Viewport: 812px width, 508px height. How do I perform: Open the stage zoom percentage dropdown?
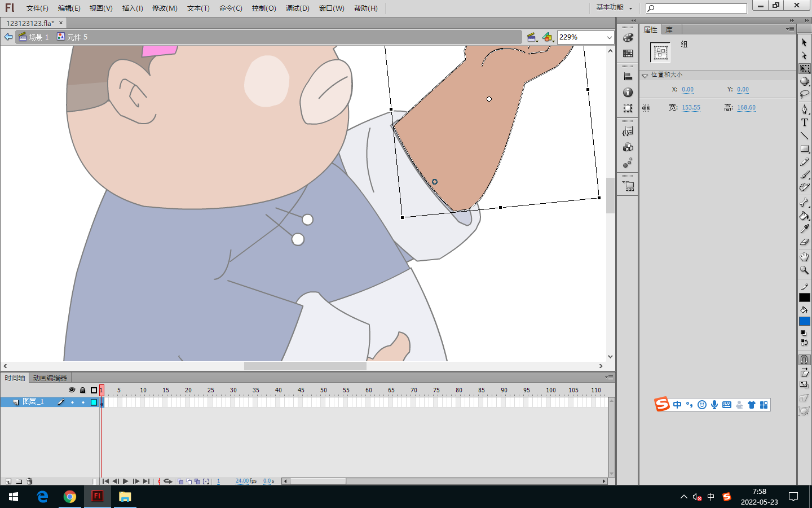click(x=609, y=37)
